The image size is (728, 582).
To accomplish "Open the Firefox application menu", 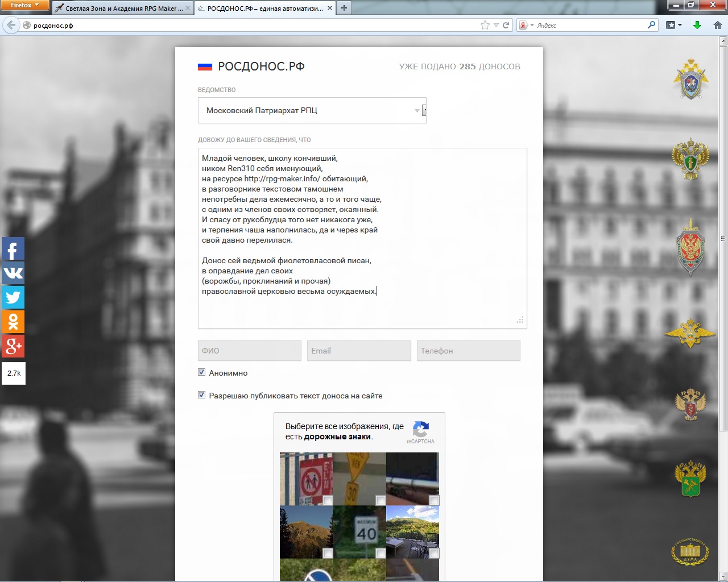I will click(25, 5).
